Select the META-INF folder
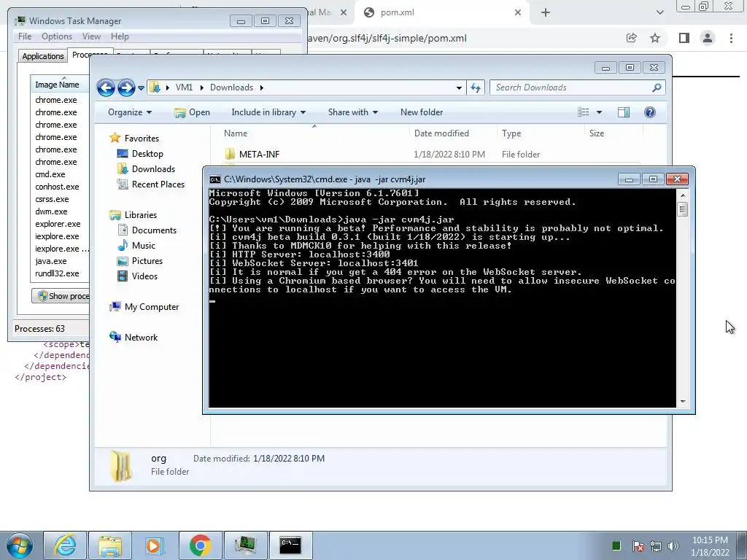This screenshot has width=747, height=560. pos(259,155)
